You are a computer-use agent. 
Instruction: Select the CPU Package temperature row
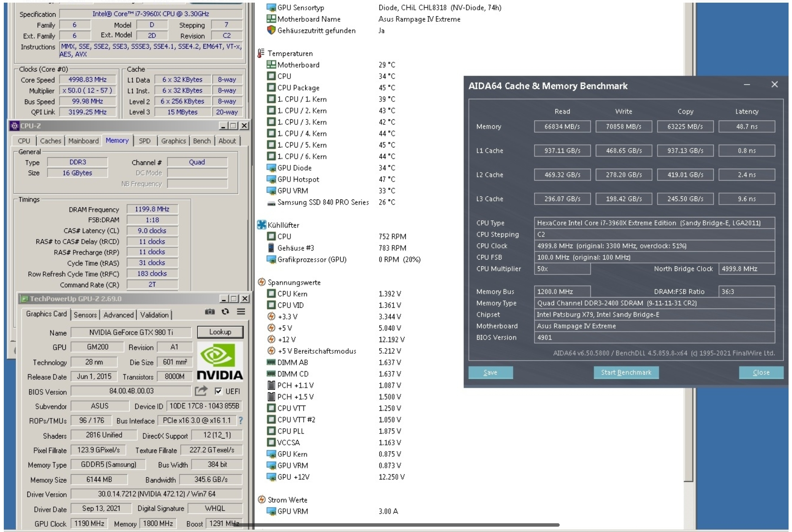coord(331,88)
